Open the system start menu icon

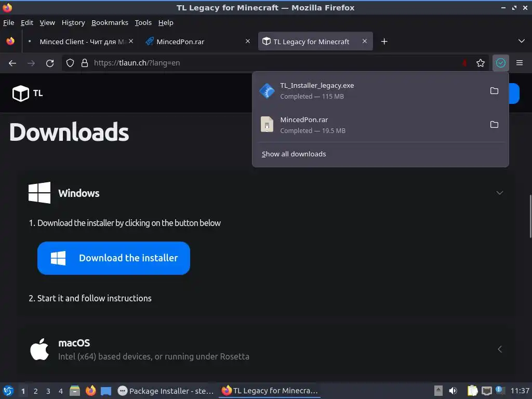[x=8, y=391]
